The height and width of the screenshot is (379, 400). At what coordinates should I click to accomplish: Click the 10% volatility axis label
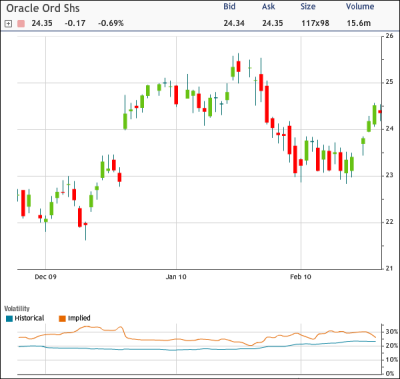(392, 360)
